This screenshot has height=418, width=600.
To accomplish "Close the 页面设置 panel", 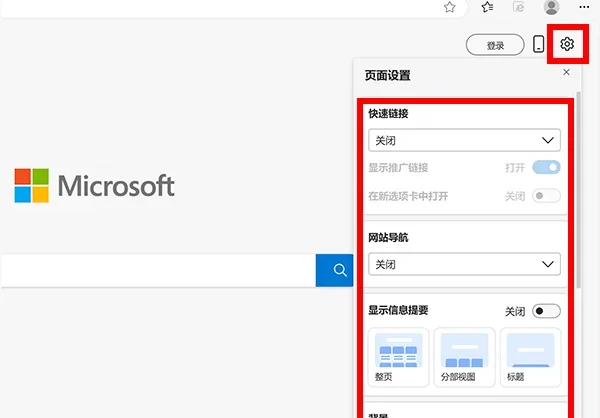I will tap(566, 72).
